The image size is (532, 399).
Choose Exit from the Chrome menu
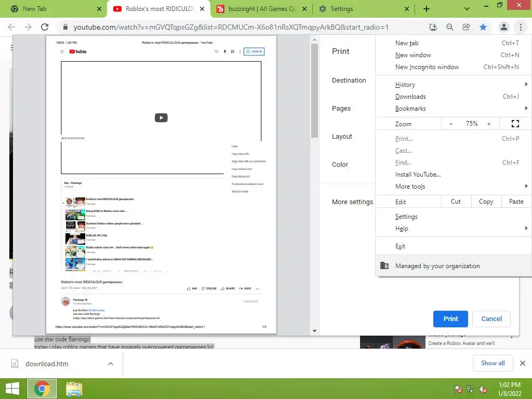(x=454, y=246)
